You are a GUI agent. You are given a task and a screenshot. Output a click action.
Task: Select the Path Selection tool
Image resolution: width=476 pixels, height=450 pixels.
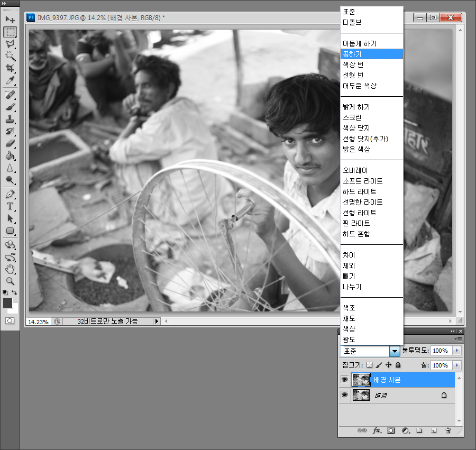click(10, 218)
